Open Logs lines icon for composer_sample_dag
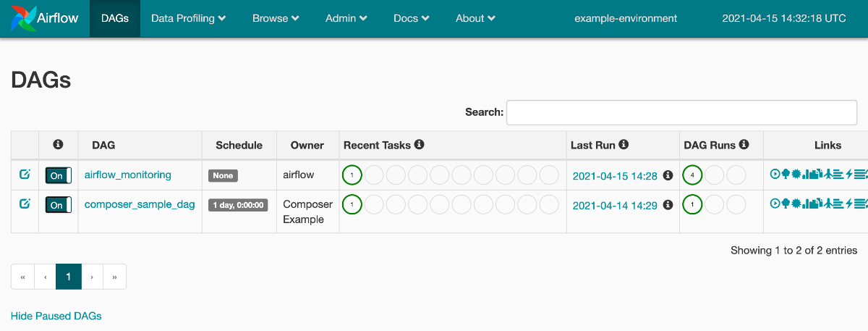868x331 pixels. pyautogui.click(x=859, y=204)
